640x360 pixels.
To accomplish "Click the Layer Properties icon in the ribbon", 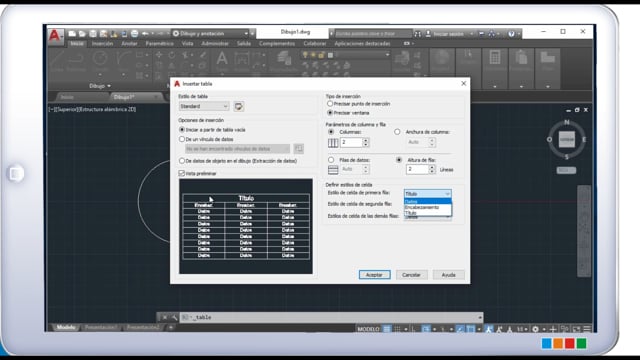I will 284,59.
